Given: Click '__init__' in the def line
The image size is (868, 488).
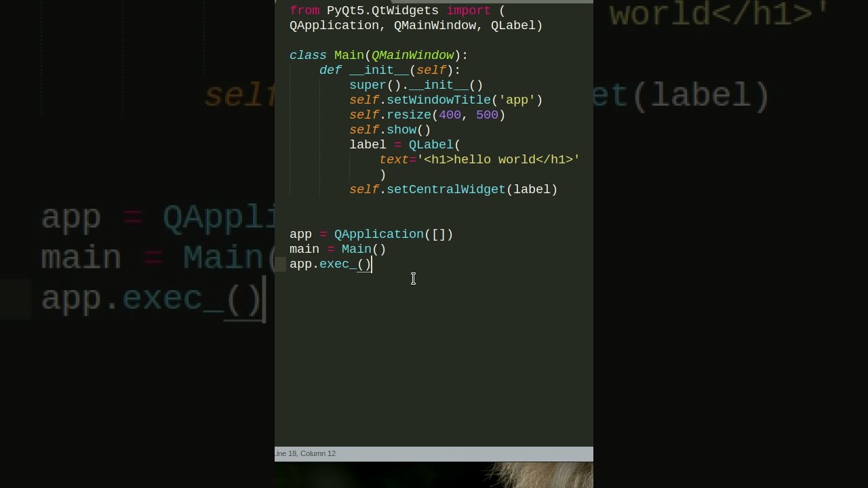Looking at the screenshot, I should 379,70.
